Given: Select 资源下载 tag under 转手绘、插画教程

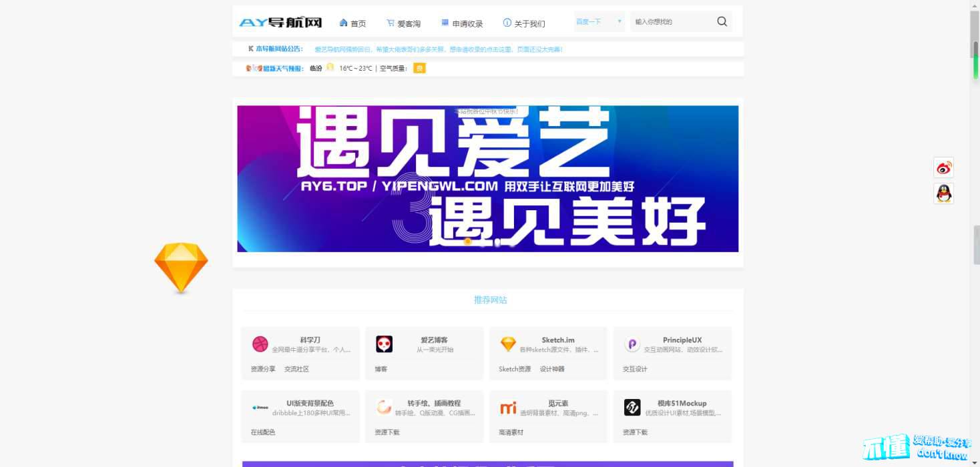Looking at the screenshot, I should pos(387,432).
